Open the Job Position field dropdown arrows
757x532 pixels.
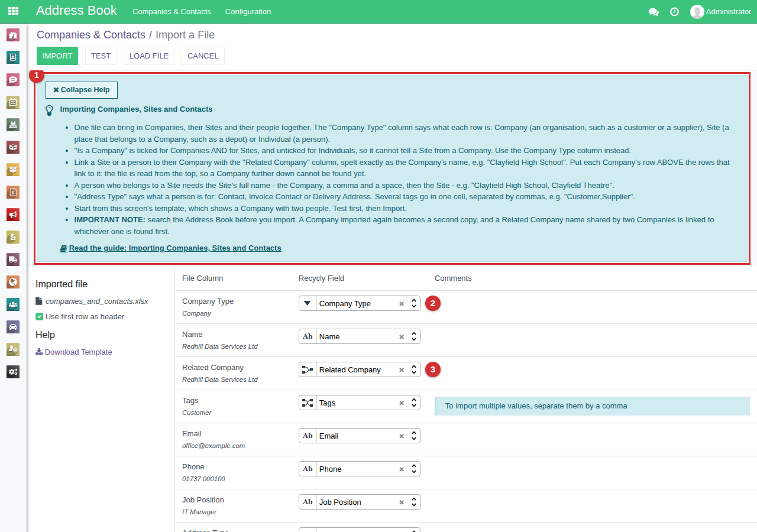coord(414,502)
